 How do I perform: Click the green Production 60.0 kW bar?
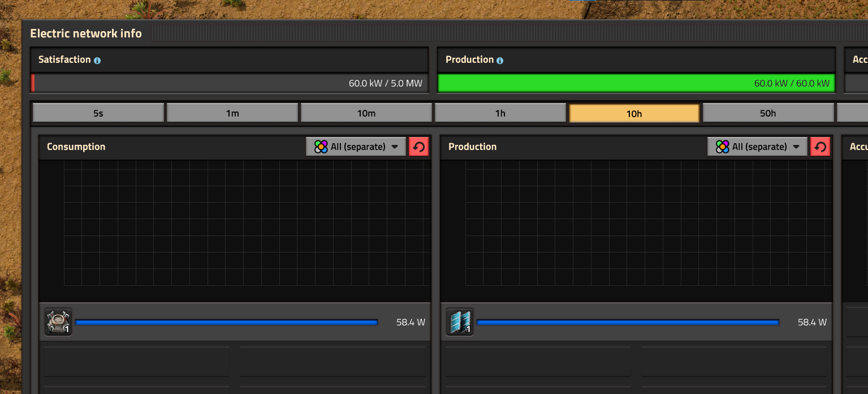636,83
